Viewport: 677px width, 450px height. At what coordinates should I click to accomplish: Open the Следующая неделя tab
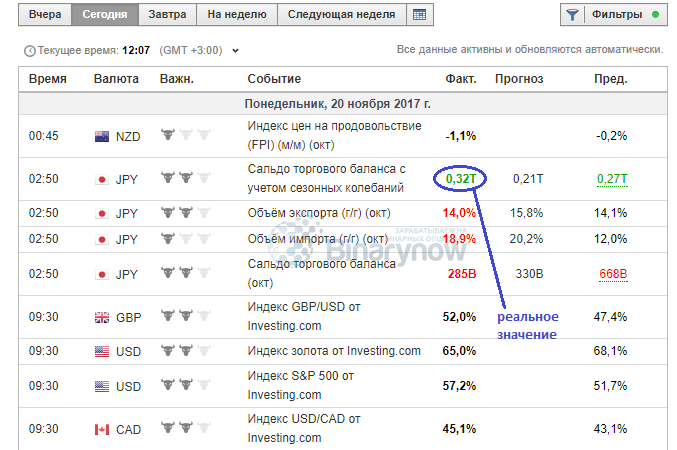pyautogui.click(x=342, y=15)
